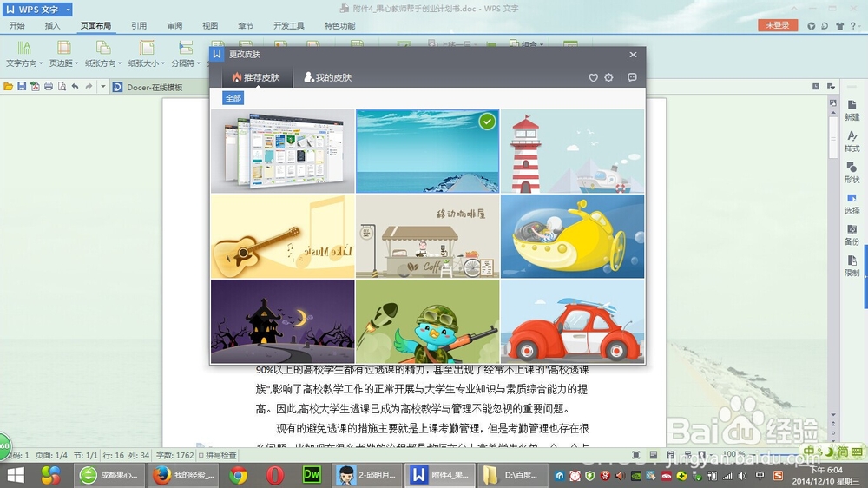The image size is (868, 488).
Task: Click the feedback chat icon in skin dialog
Action: [632, 77]
